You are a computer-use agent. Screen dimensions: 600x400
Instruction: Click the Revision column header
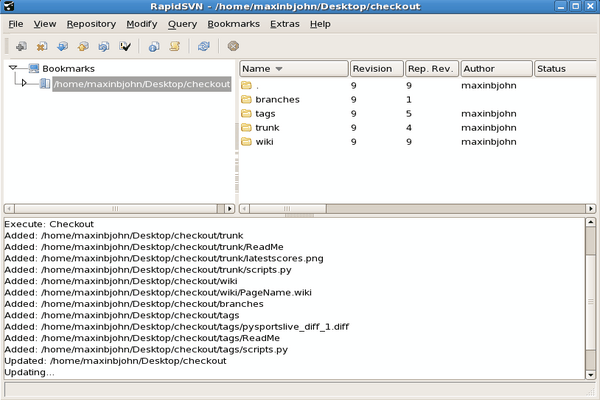tap(375, 69)
